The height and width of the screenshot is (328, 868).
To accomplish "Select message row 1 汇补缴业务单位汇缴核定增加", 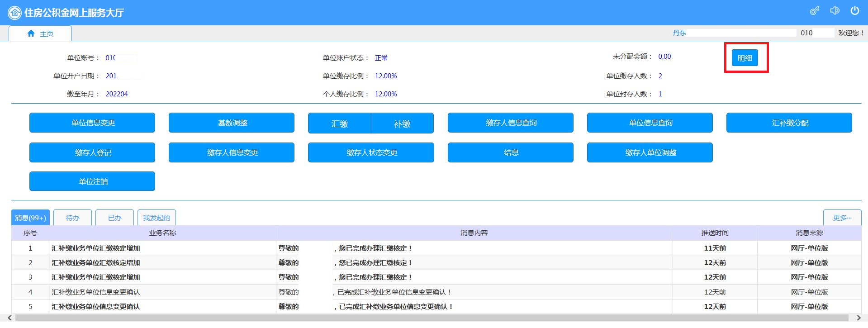I will [96, 248].
